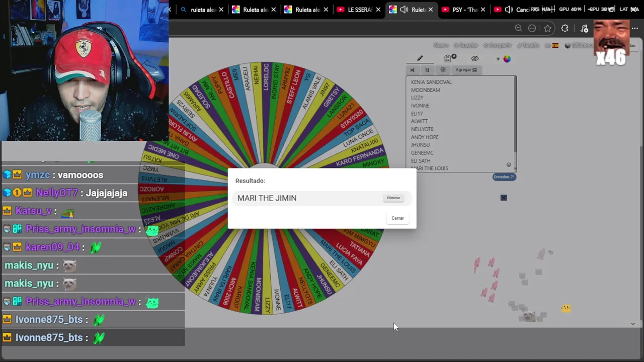
Task: Close the LE SSERAF tab
Action: [378, 10]
